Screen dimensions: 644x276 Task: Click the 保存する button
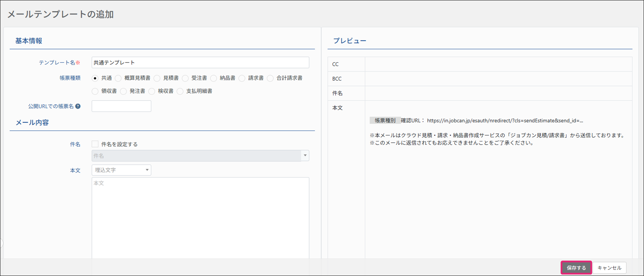coord(576,268)
